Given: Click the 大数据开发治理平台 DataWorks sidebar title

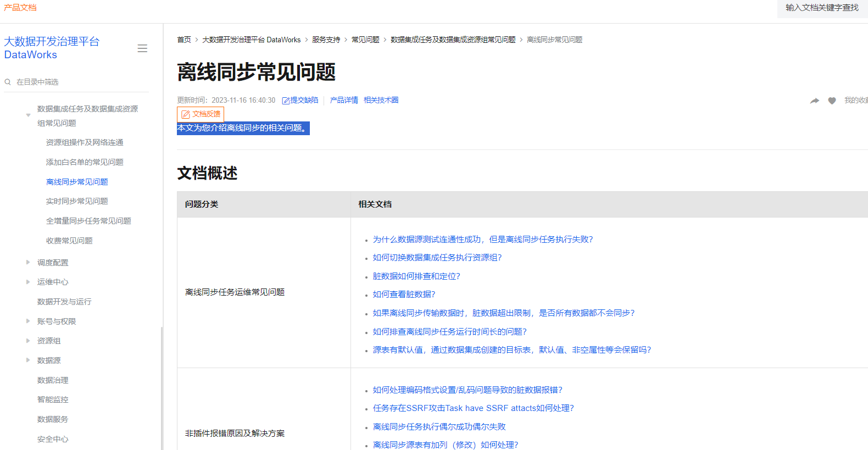Looking at the screenshot, I should [52, 48].
